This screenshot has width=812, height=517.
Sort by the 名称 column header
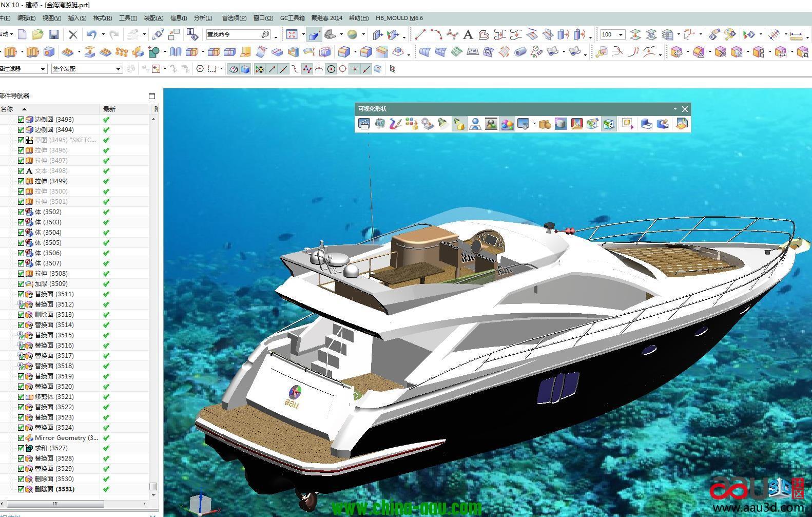7,109
